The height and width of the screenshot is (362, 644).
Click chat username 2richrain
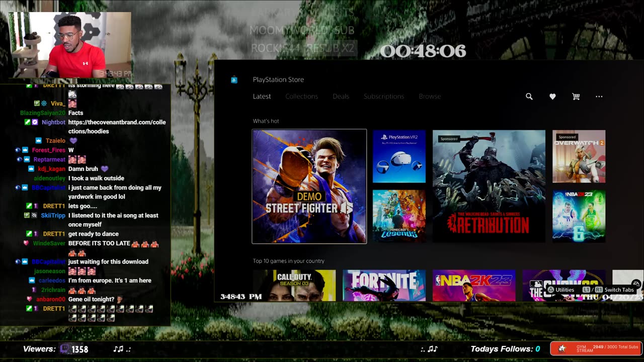click(53, 290)
